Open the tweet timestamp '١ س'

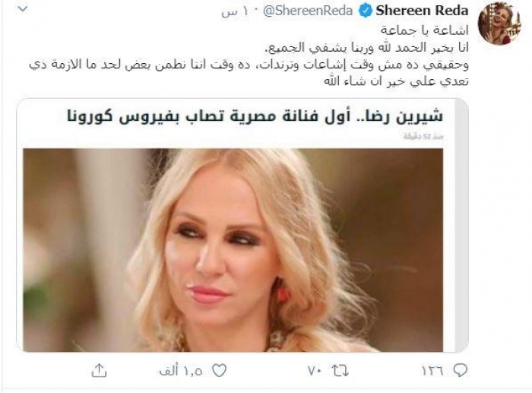235,12
